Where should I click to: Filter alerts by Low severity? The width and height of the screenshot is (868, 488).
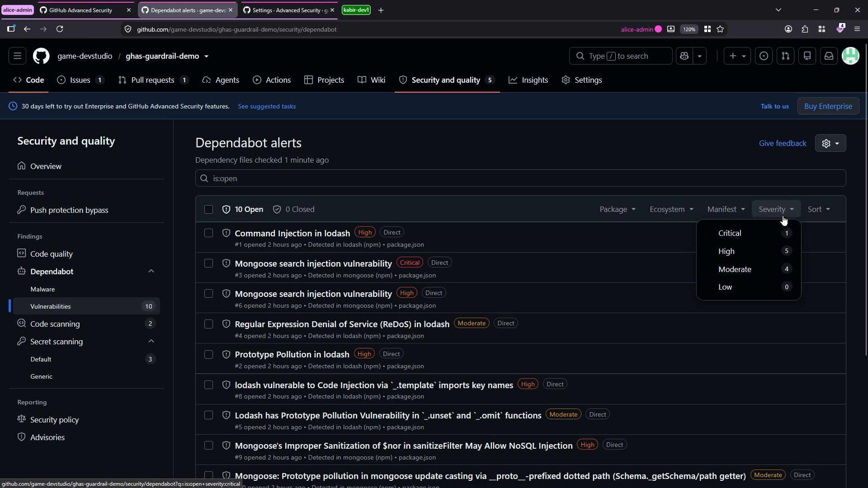[749, 287]
